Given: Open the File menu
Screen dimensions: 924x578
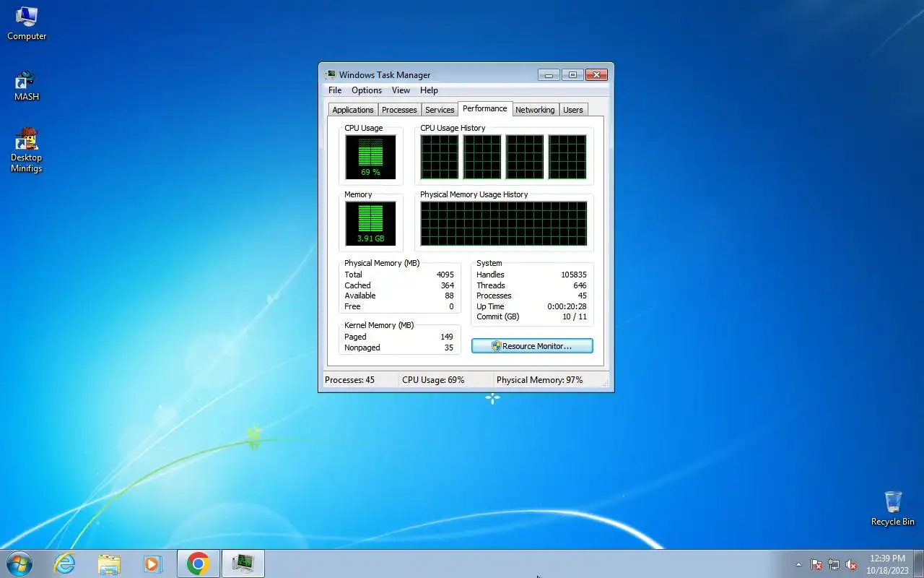Looking at the screenshot, I should pos(335,90).
